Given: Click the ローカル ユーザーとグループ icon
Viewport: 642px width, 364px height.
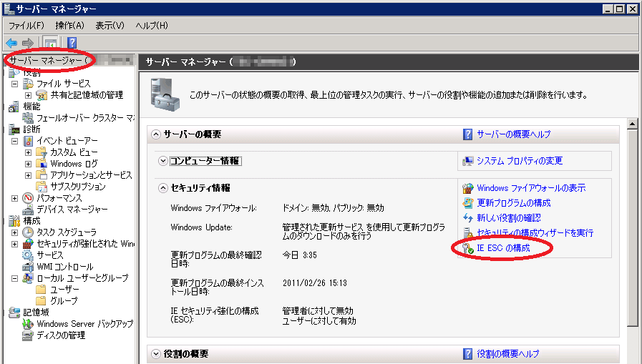Looking at the screenshot, I should click(28, 278).
